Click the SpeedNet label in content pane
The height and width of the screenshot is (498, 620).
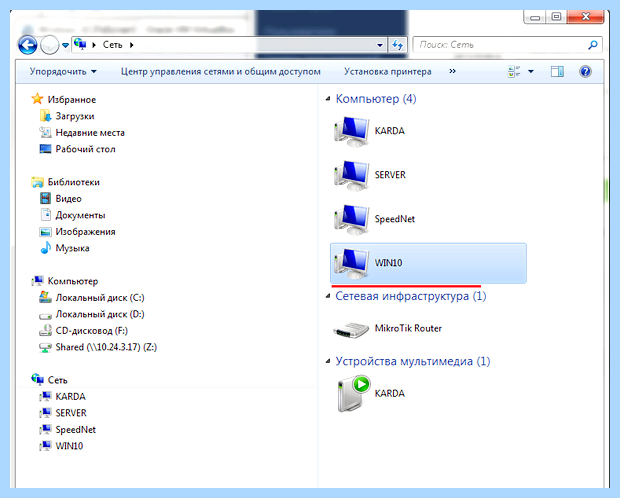point(395,219)
